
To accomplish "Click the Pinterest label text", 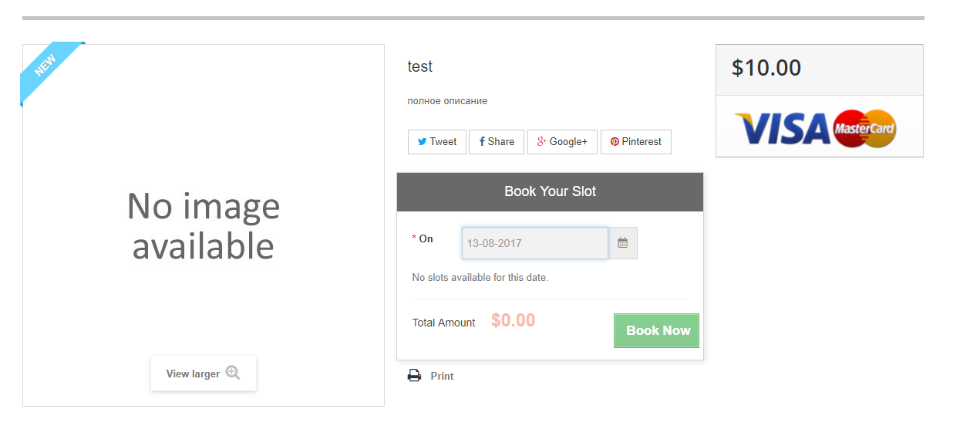I will tap(642, 142).
